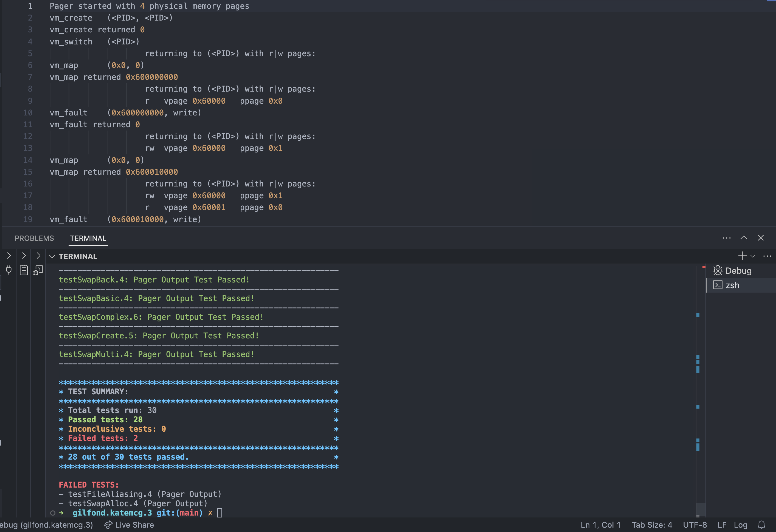Image resolution: width=776 pixels, height=532 pixels.
Task: Click the 'vm_fault returned 0' line
Action: 95,124
